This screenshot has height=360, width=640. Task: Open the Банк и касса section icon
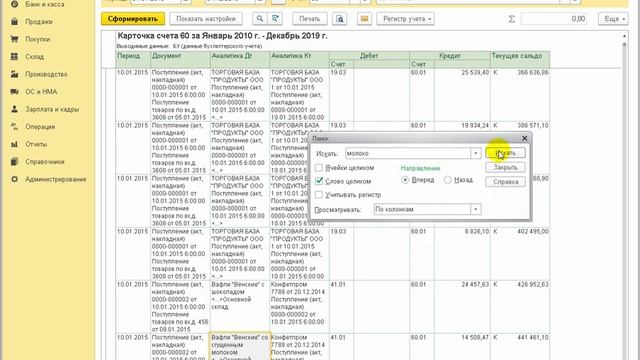click(x=14, y=4)
